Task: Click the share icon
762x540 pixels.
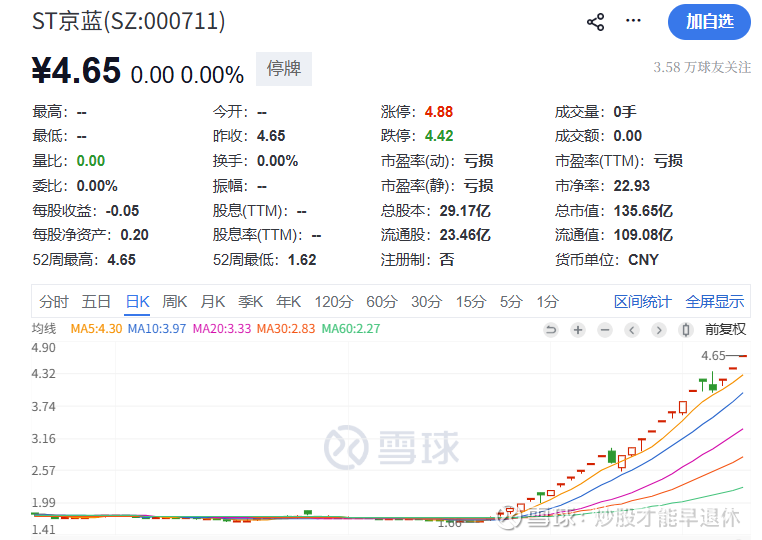Action: pos(595,22)
